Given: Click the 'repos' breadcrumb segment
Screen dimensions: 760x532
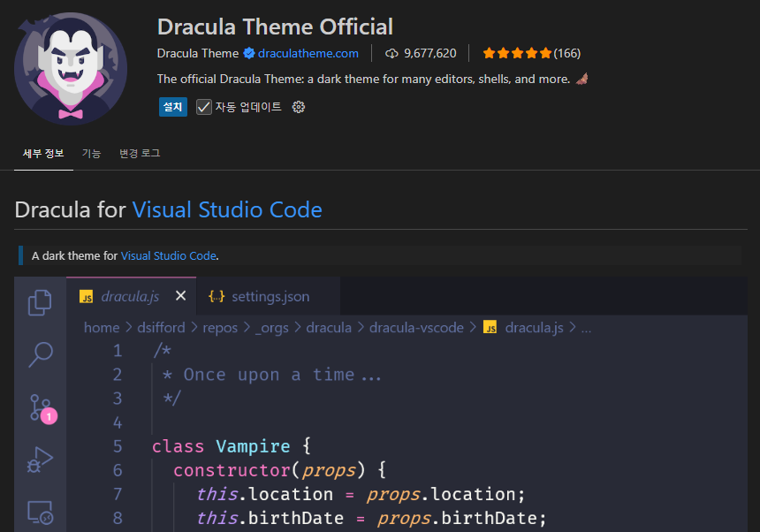Looking at the screenshot, I should 220,328.
